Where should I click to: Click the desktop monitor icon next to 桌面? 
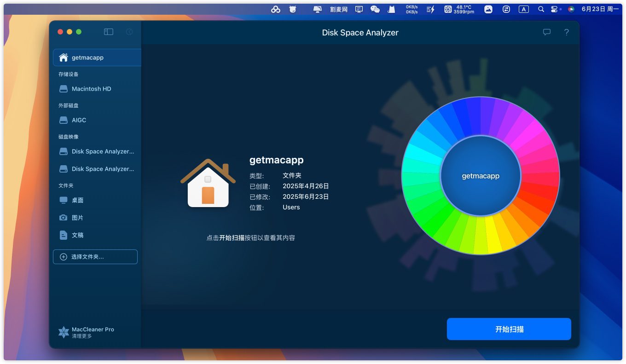(x=64, y=200)
